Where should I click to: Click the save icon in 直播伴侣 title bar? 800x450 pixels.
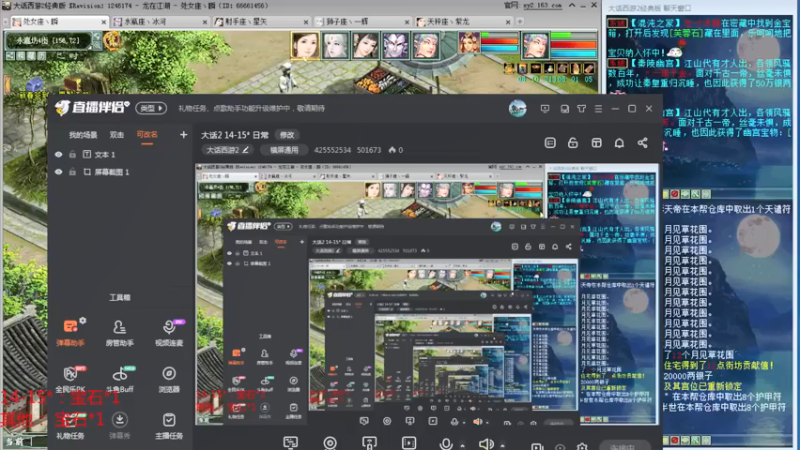pyautogui.click(x=564, y=109)
